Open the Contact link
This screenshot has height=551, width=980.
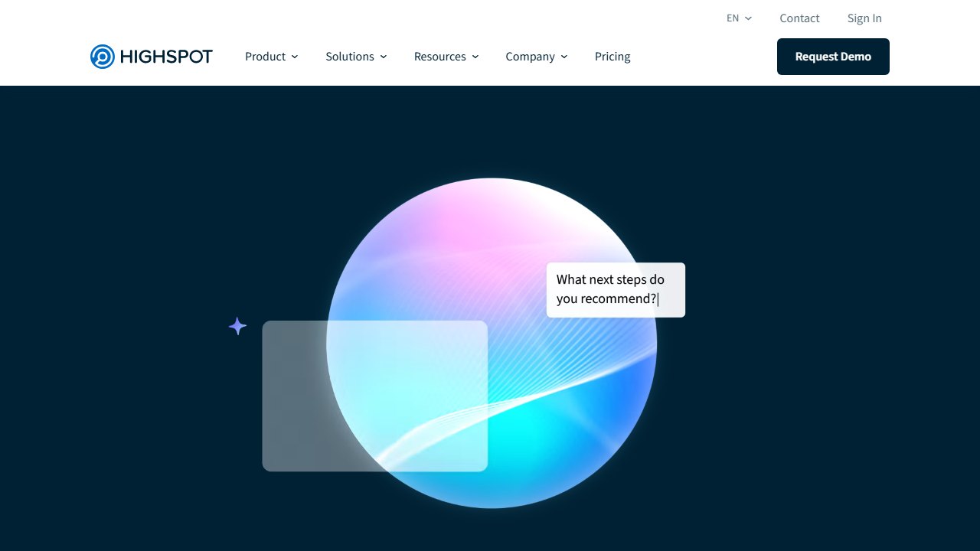click(x=799, y=18)
